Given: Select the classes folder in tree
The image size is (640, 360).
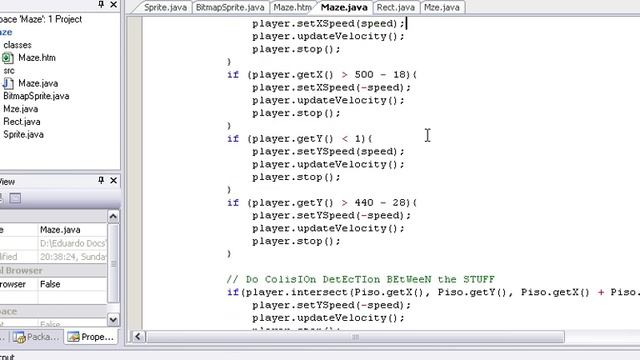Looking at the screenshot, I should [17, 45].
